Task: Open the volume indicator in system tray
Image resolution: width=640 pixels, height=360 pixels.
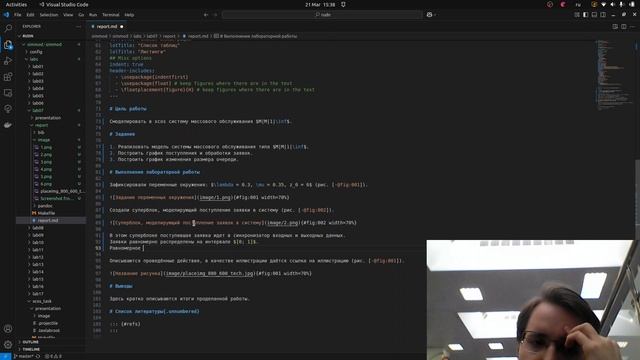Action: pyautogui.click(x=612, y=4)
